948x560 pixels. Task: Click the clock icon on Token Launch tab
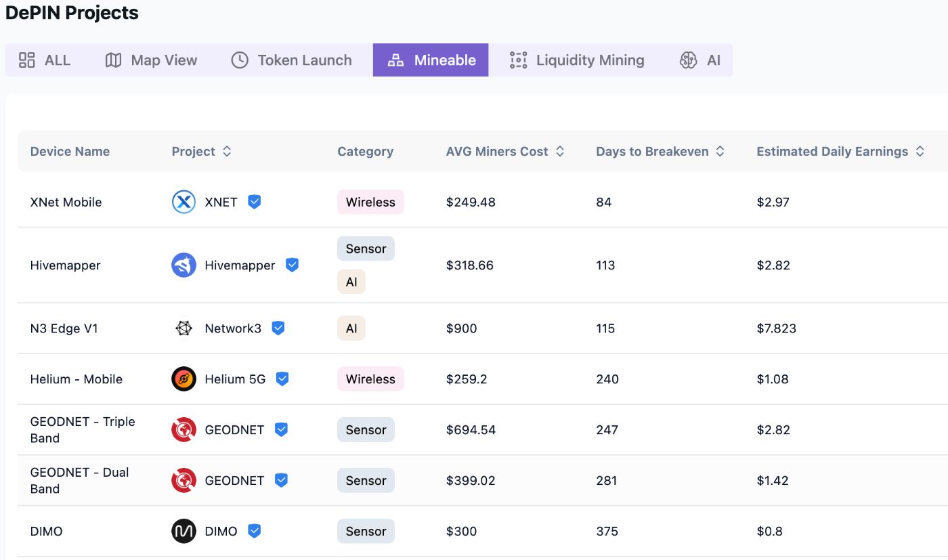(x=240, y=60)
